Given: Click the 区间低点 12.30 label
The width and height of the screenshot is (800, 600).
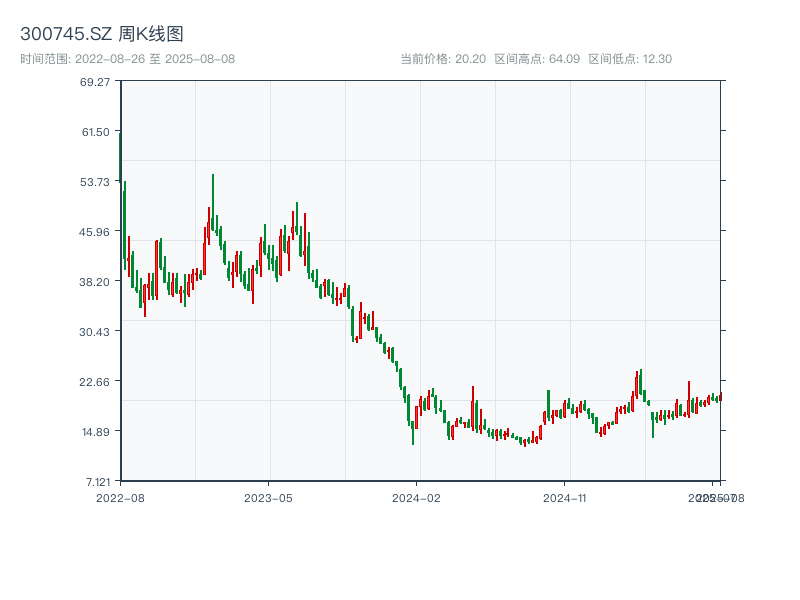Looking at the screenshot, I should 630,59.
